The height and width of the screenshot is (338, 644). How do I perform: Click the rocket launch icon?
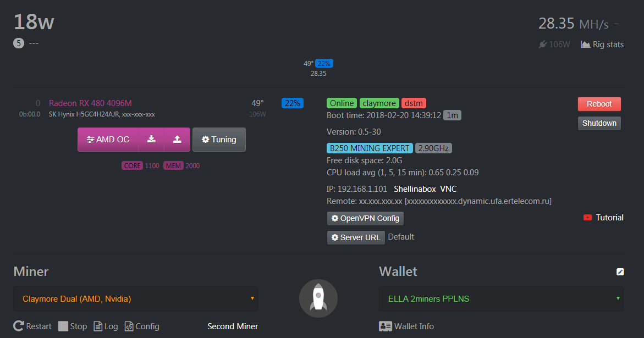coord(318,298)
